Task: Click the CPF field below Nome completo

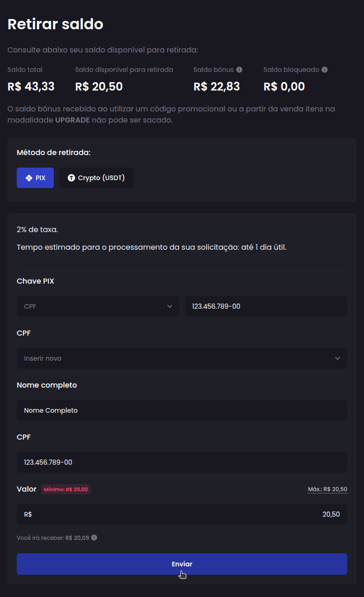Action: (x=182, y=462)
